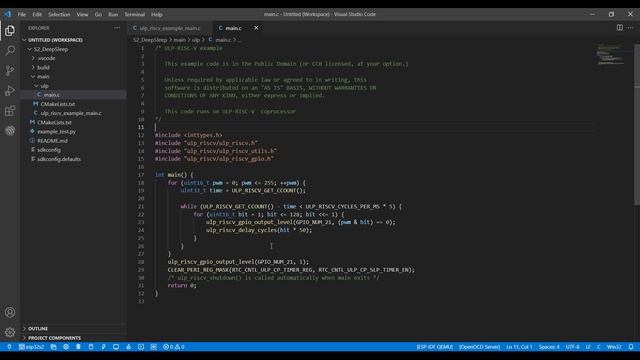Open errors and warnings count in status bar
This screenshot has width=640, height=360.
tap(174, 347)
